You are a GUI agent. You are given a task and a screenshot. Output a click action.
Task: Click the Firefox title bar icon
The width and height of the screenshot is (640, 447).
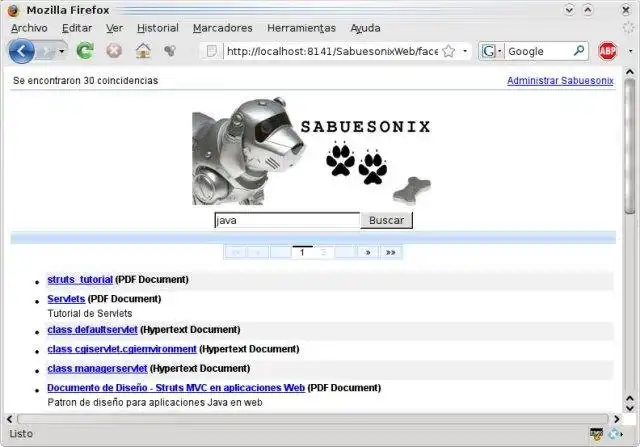[x=14, y=10]
